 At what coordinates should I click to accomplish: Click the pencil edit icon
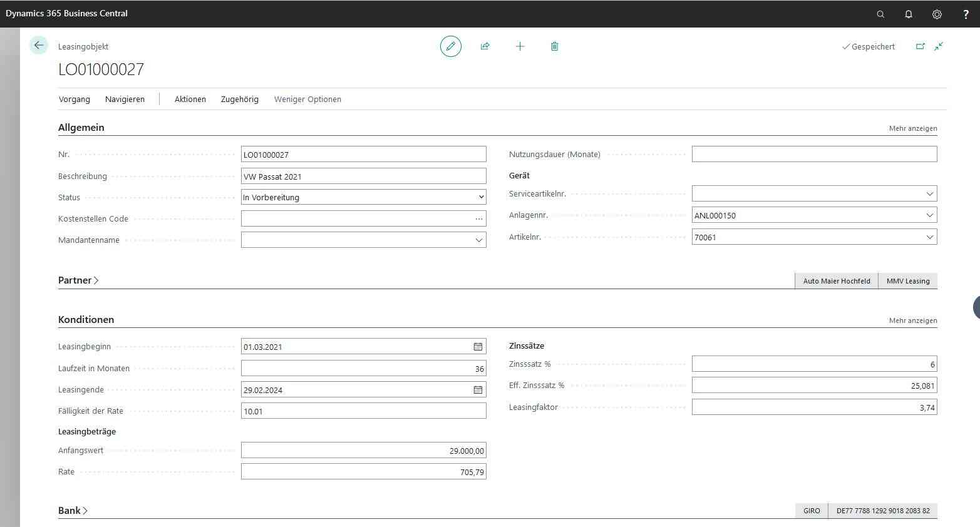450,46
